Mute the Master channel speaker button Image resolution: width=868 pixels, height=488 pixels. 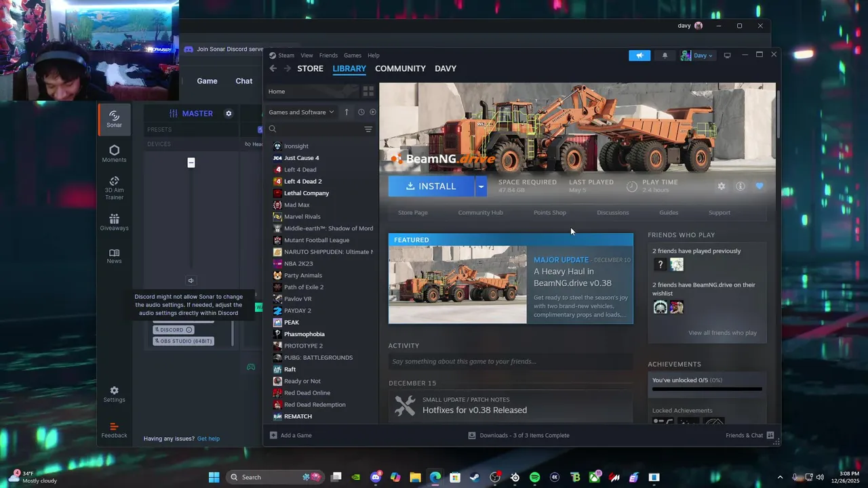[x=191, y=281]
